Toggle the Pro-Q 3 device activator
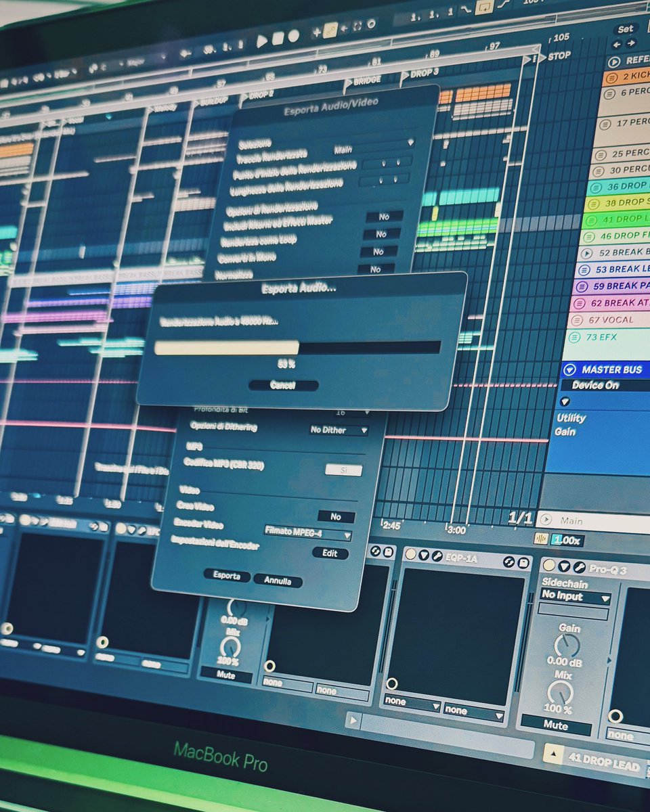650x812 pixels. 549,565
